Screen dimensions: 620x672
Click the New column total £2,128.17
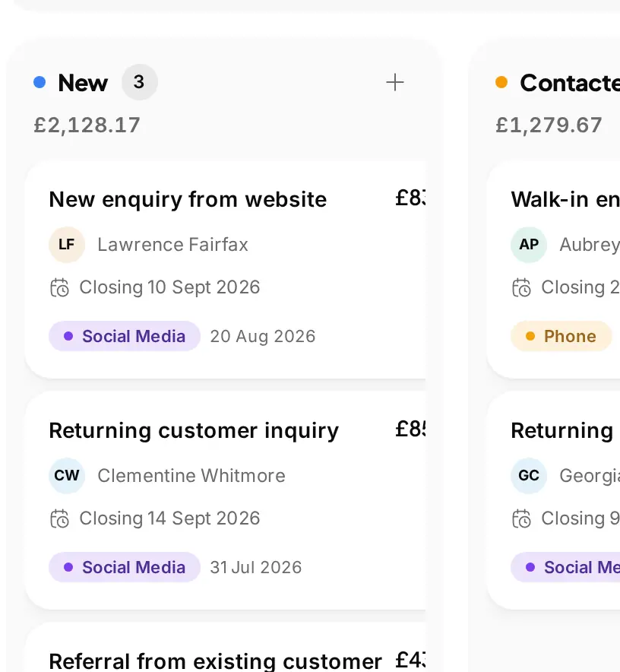(87, 125)
